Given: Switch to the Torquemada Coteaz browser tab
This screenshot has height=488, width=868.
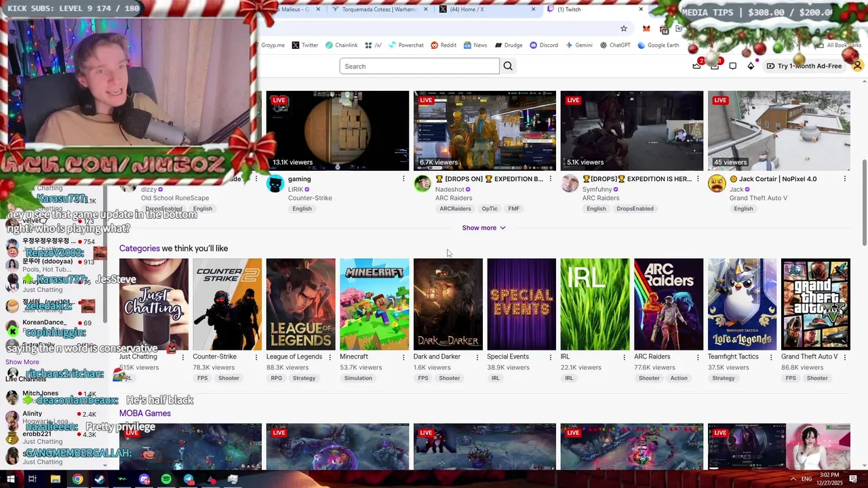Looking at the screenshot, I should (x=378, y=9).
